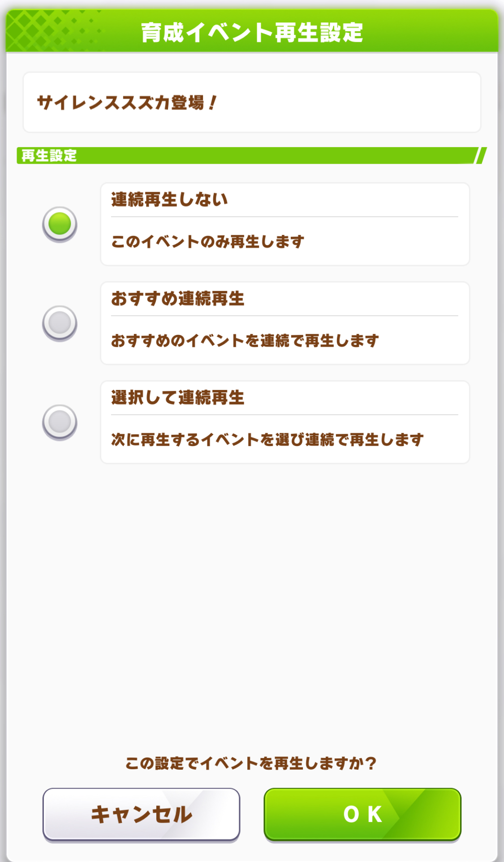This screenshot has height=862, width=504.
Task: Click the 連続再生しない option title
Action: point(169,199)
